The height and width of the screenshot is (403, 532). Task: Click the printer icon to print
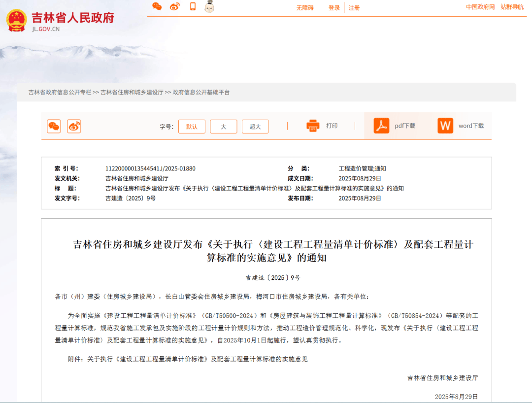313,126
